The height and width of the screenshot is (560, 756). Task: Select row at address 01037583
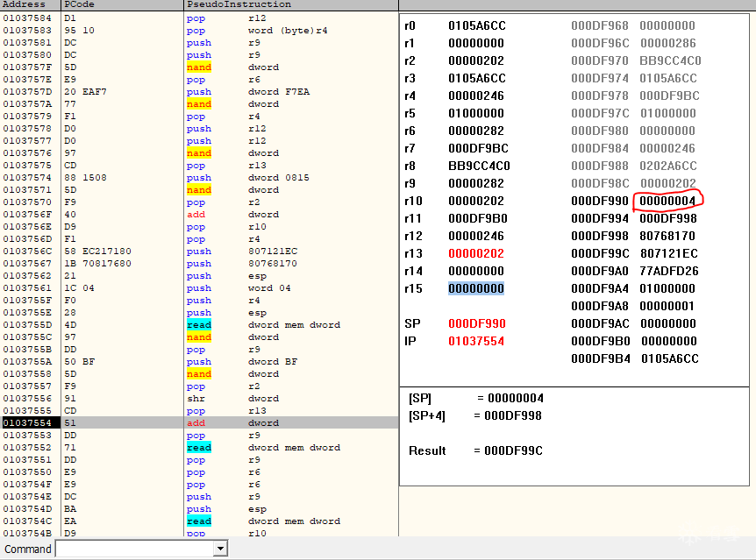(x=199, y=31)
